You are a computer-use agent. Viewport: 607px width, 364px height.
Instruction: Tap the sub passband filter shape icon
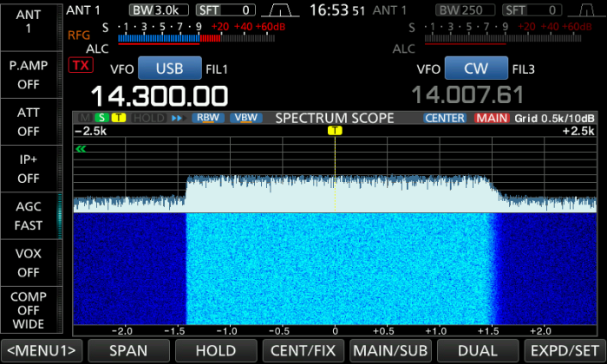click(x=587, y=10)
